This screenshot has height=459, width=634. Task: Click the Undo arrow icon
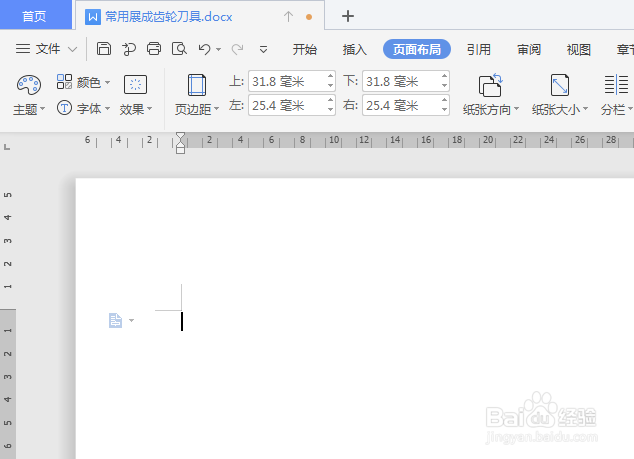[205, 49]
